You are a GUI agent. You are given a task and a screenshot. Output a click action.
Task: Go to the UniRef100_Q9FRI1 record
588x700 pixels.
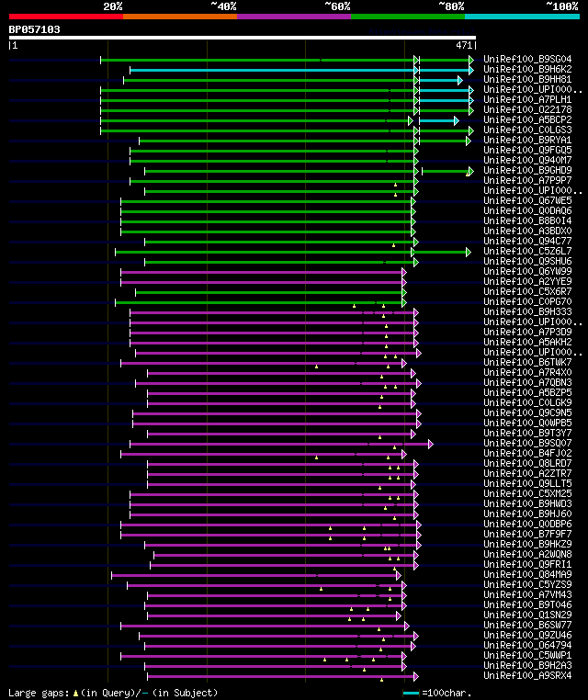coord(527,564)
